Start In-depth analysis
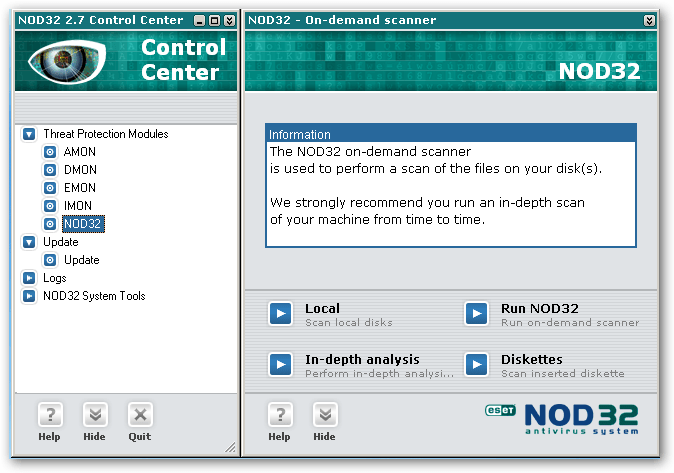The height and width of the screenshot is (473, 674). tap(362, 359)
